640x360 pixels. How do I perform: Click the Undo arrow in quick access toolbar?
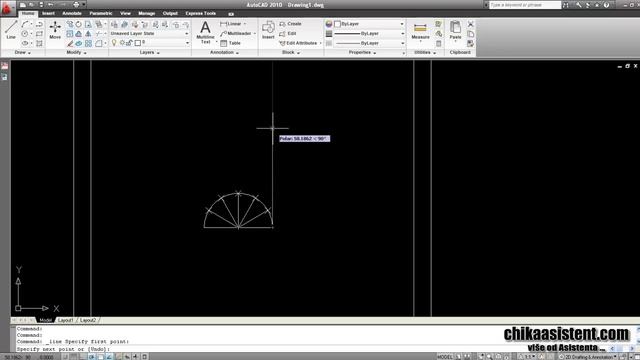(50, 5)
